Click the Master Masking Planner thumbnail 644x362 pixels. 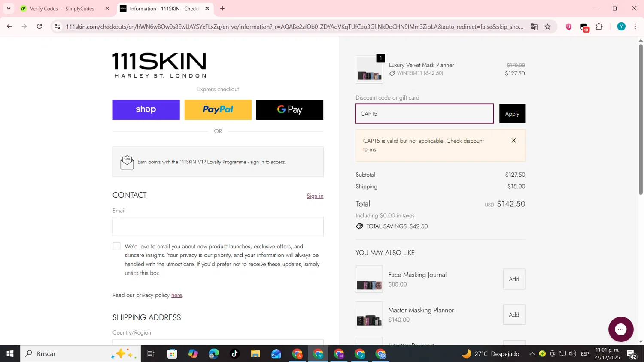(369, 315)
